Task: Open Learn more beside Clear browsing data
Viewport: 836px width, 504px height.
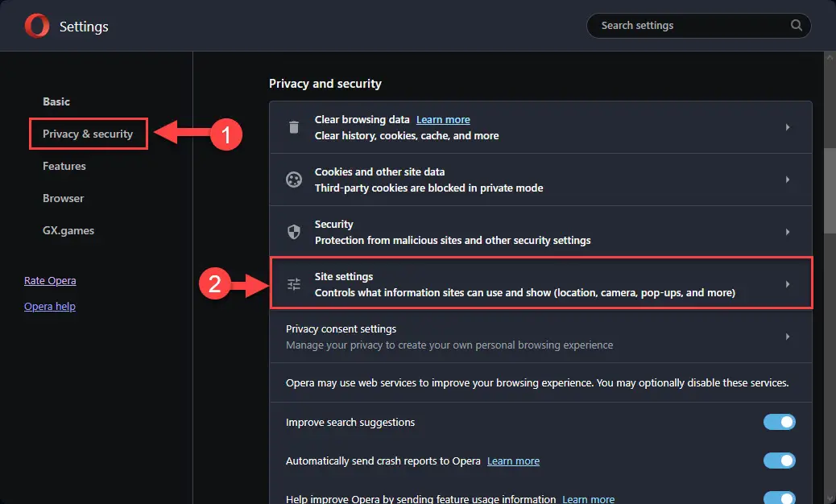Action: click(443, 119)
